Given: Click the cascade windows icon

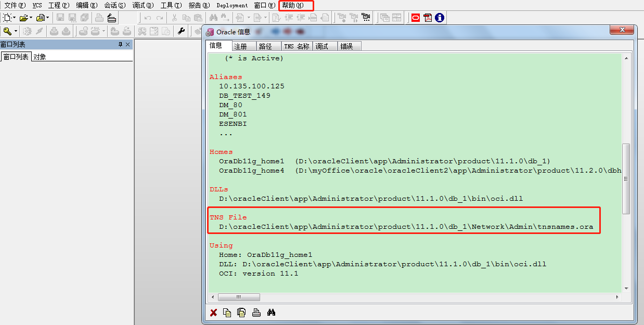Looking at the screenshot, I should click(x=385, y=18).
